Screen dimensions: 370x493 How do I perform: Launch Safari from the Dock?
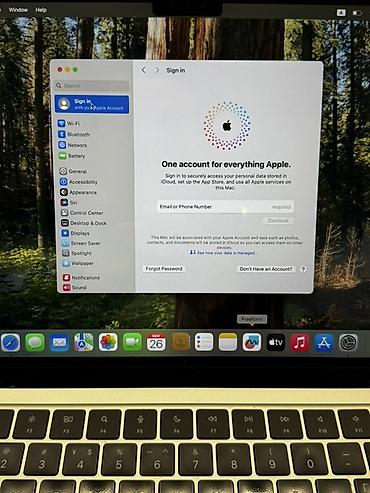point(11,342)
